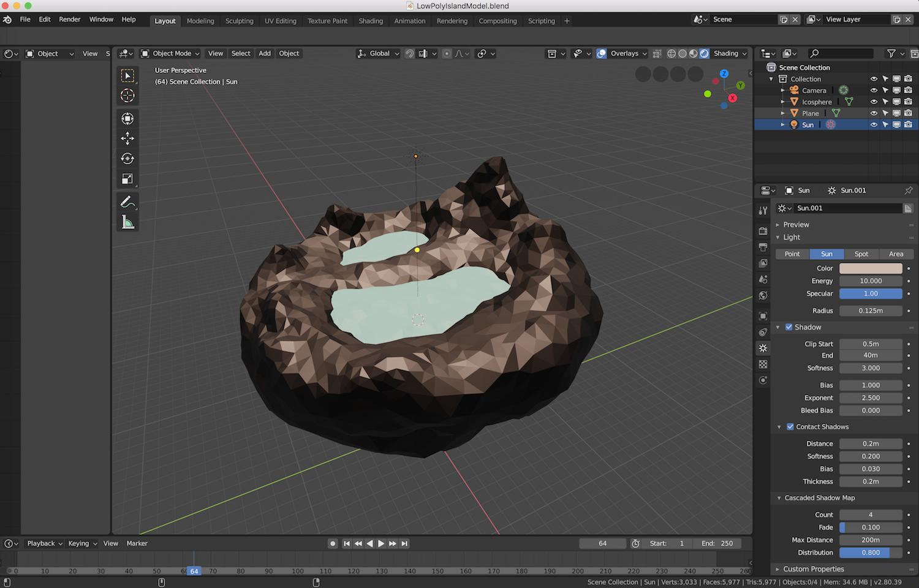The height and width of the screenshot is (588, 919).
Task: Toggle Collection visibility eye
Action: click(x=874, y=79)
